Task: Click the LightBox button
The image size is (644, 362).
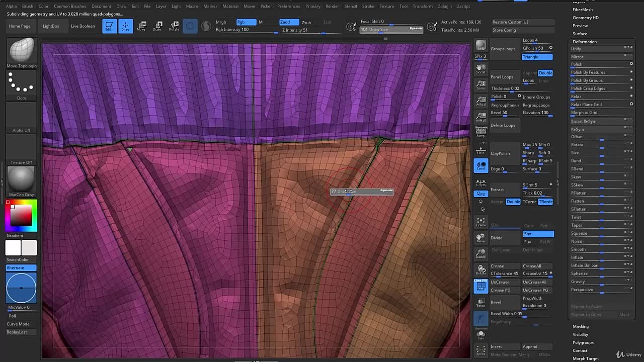Action: pyautogui.click(x=51, y=26)
